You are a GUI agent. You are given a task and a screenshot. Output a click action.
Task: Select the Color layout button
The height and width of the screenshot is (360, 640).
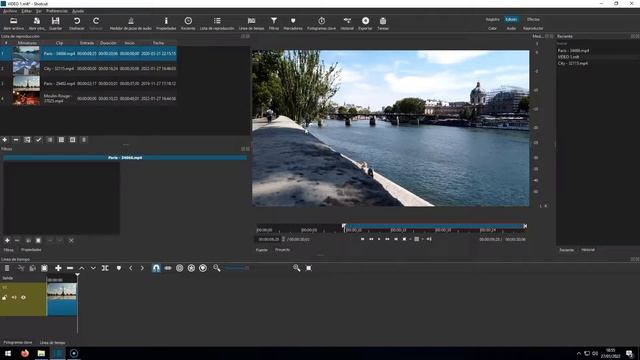pyautogui.click(x=492, y=28)
